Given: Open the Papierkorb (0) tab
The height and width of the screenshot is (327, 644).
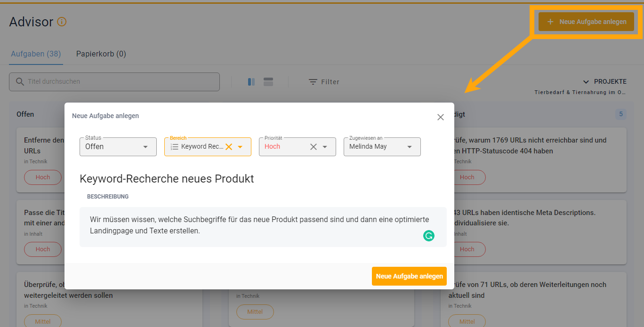Looking at the screenshot, I should 101,54.
